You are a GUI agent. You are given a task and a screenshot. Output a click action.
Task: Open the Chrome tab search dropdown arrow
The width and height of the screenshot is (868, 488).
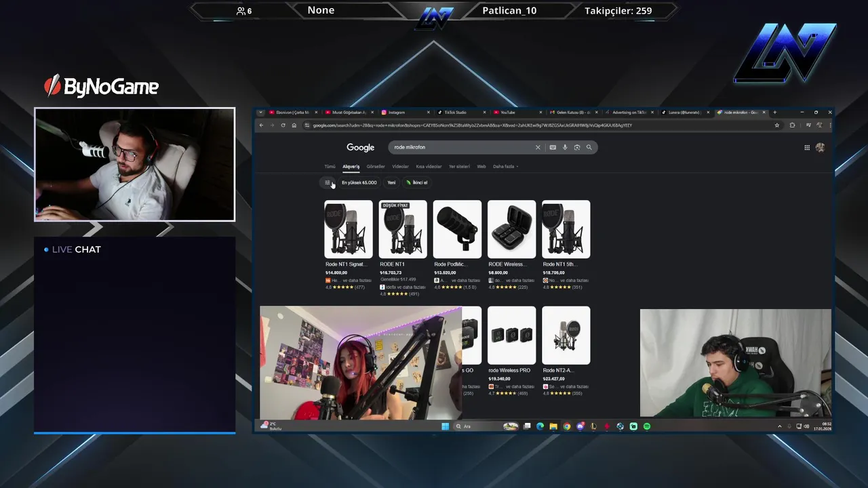261,113
